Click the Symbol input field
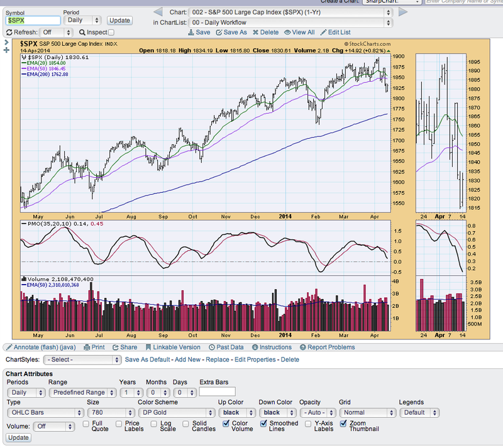The width and height of the screenshot is (503, 448). coord(33,21)
